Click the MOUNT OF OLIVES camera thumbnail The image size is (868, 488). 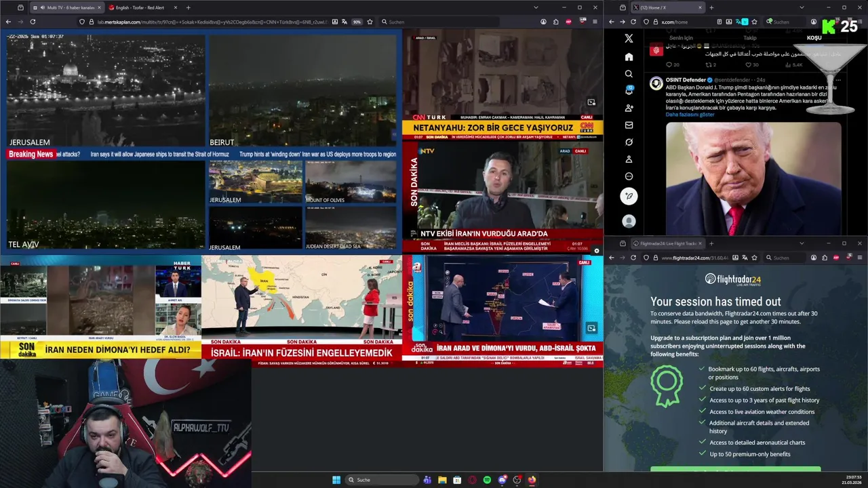point(351,182)
